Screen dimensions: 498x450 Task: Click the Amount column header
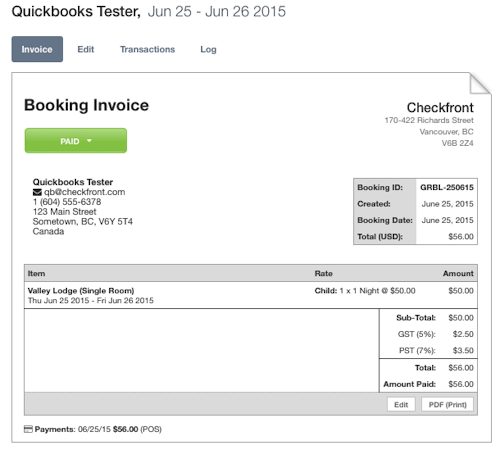pyautogui.click(x=458, y=274)
